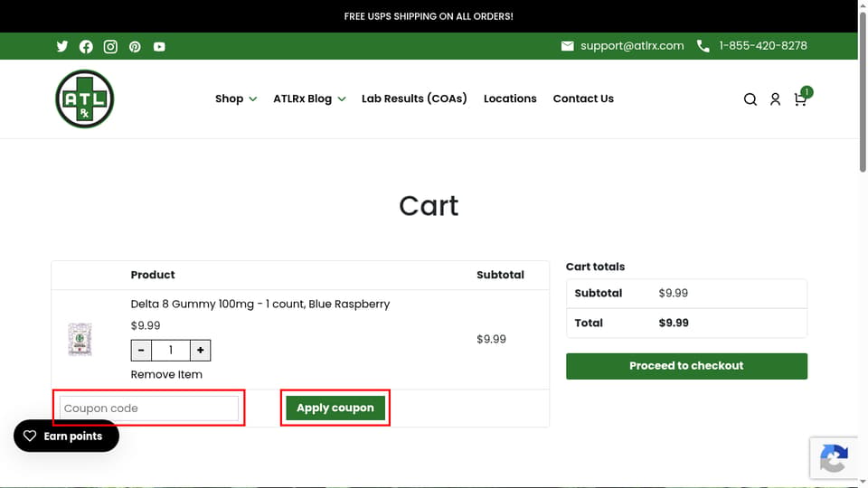The image size is (868, 488).
Task: Click the Product column header
Action: pyautogui.click(x=153, y=275)
